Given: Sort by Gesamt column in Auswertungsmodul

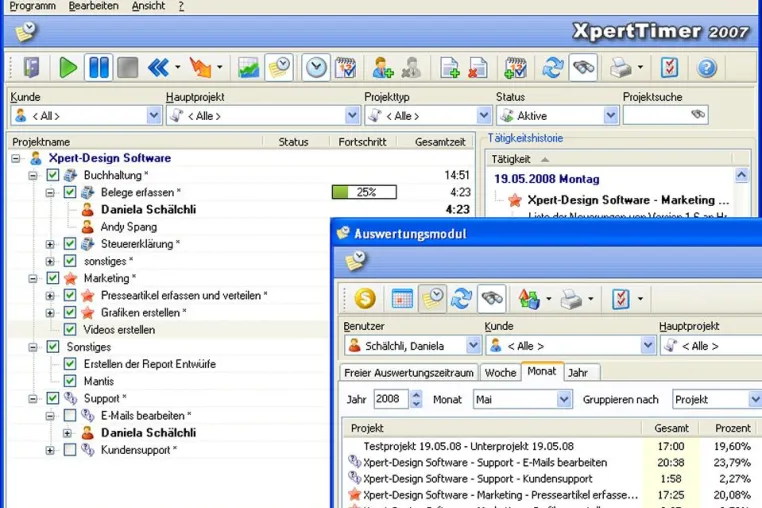Looking at the screenshot, I should pos(671,428).
